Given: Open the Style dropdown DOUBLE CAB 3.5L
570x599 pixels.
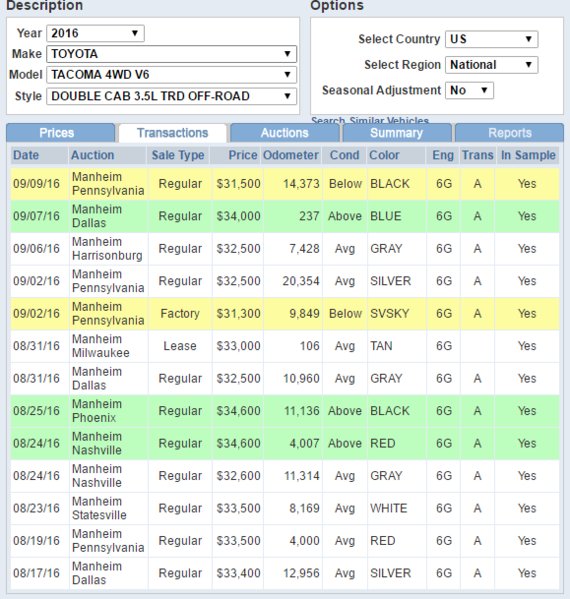Looking at the screenshot, I should (x=171, y=96).
